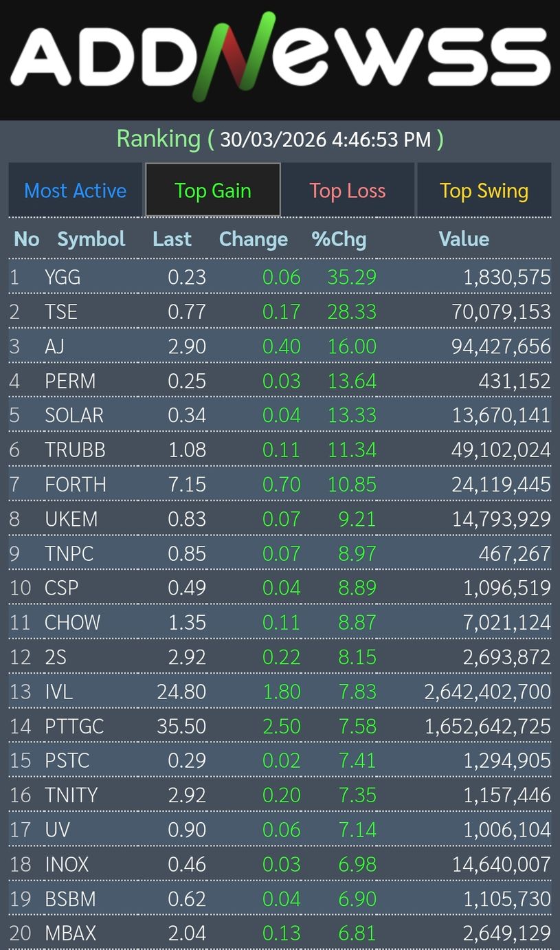560x950 pixels.
Task: Tap the ranking date and time text
Action: [326, 140]
